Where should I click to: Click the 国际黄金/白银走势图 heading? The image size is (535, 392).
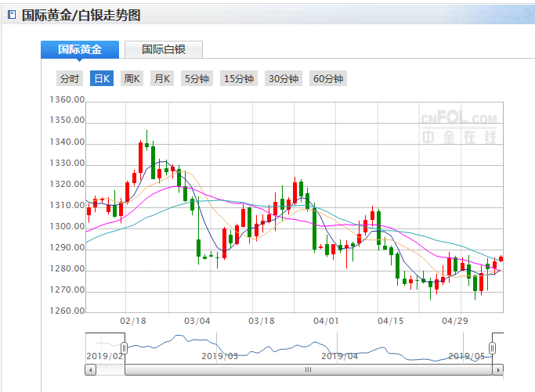click(81, 16)
